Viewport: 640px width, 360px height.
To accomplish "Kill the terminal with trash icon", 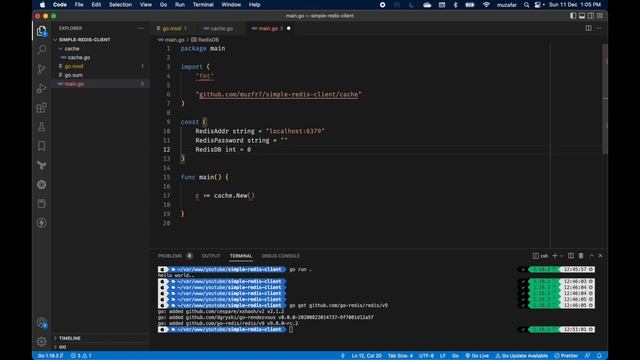I will click(581, 256).
